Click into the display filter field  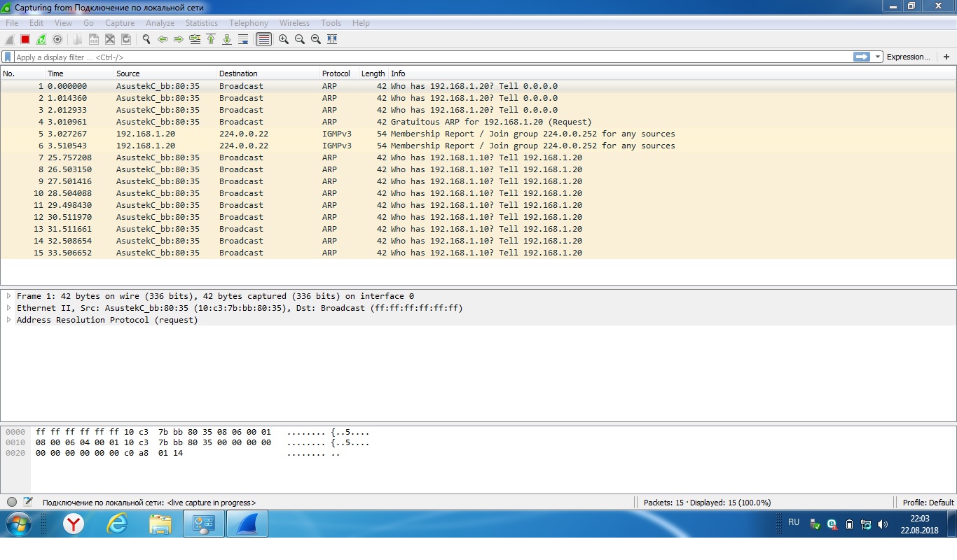coord(420,57)
